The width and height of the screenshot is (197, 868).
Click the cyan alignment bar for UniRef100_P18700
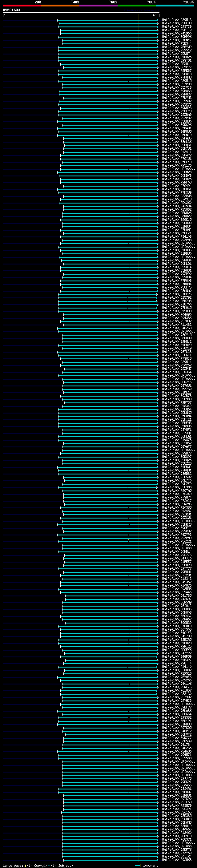click(x=108, y=304)
